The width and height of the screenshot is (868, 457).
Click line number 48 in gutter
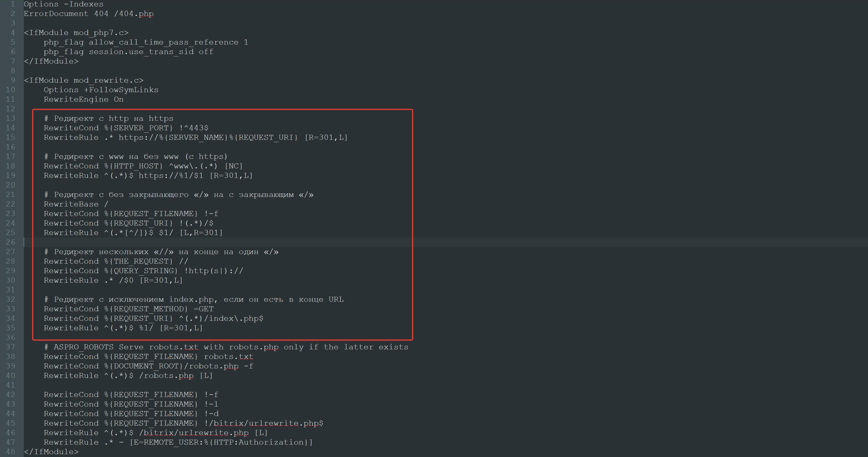point(10,452)
